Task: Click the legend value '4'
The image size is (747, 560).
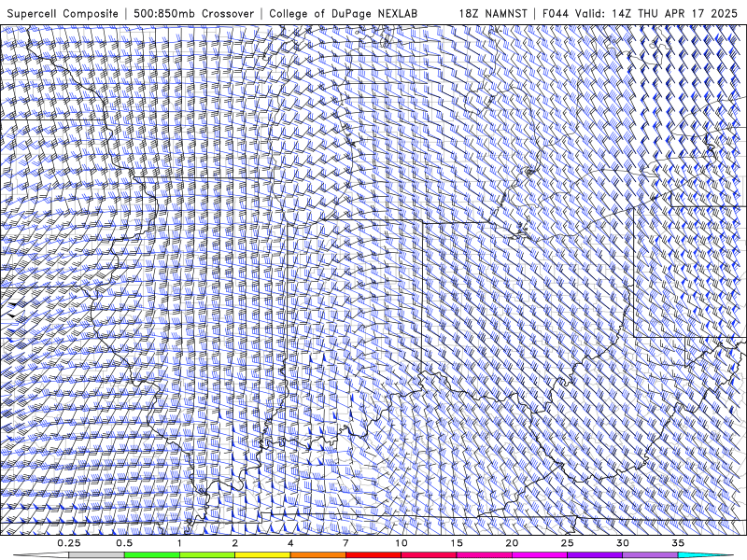Action: pyautogui.click(x=290, y=543)
